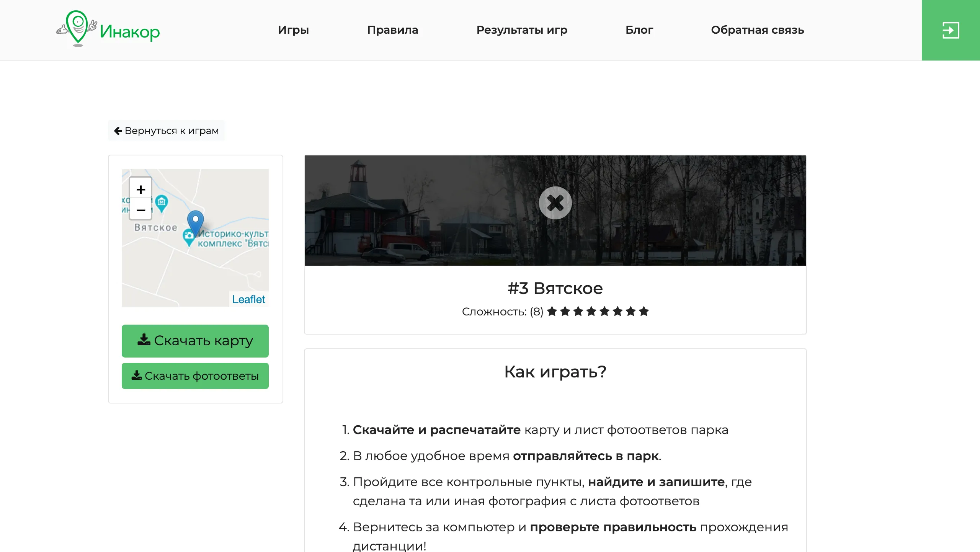Zoom out on the map with minus button

pyautogui.click(x=140, y=210)
